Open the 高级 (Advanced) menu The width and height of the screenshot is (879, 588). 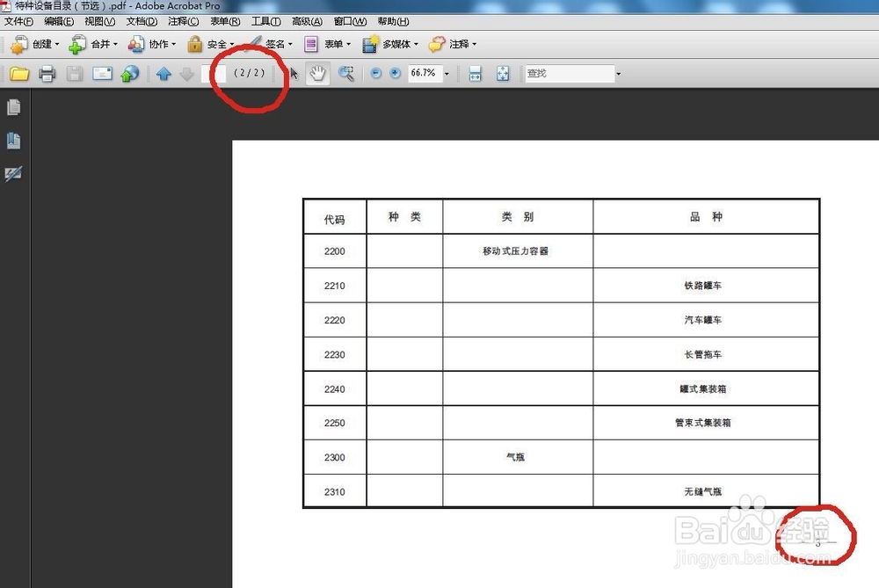pyautogui.click(x=307, y=21)
